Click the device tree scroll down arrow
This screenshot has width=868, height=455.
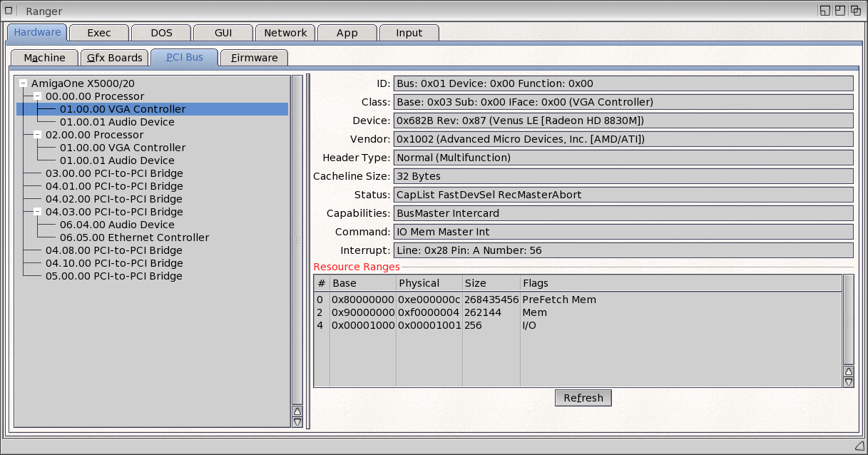pyautogui.click(x=297, y=422)
